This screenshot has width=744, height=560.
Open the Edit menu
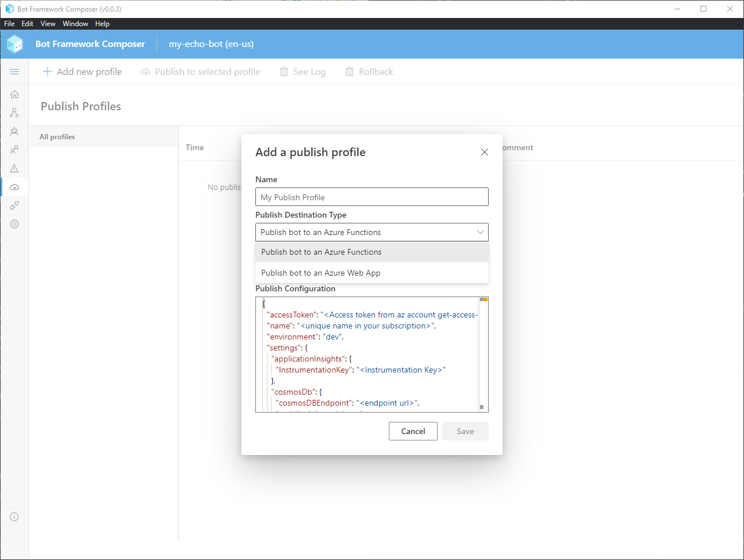[x=27, y=24]
